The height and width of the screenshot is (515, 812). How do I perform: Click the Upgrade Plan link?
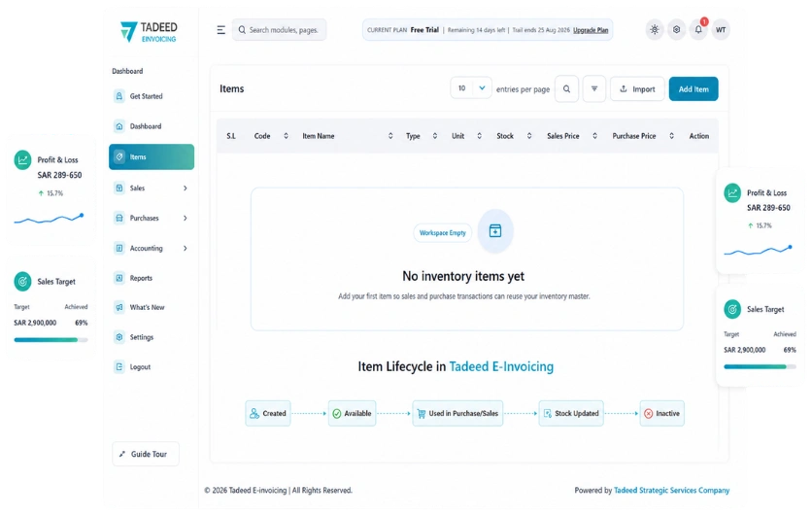point(591,30)
